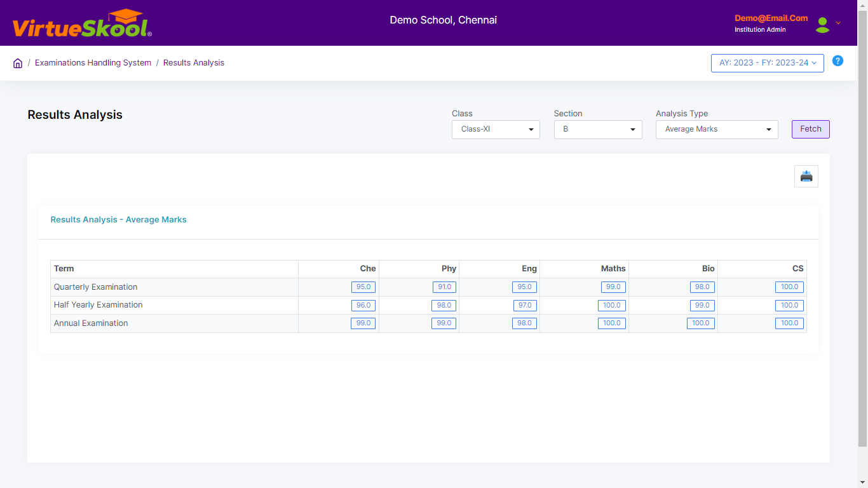Select the Annual Examination row label
The height and width of the screenshot is (488, 868).
point(91,323)
